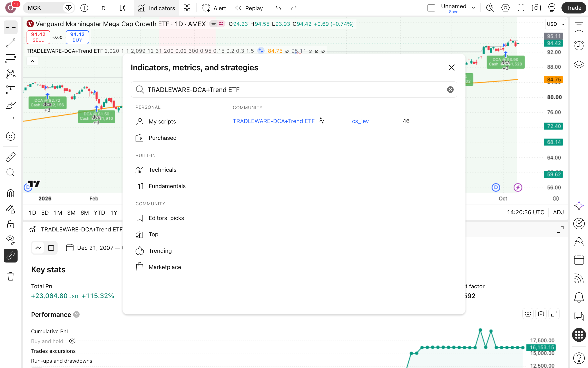Toggle ADJ adjusted data

click(558, 212)
